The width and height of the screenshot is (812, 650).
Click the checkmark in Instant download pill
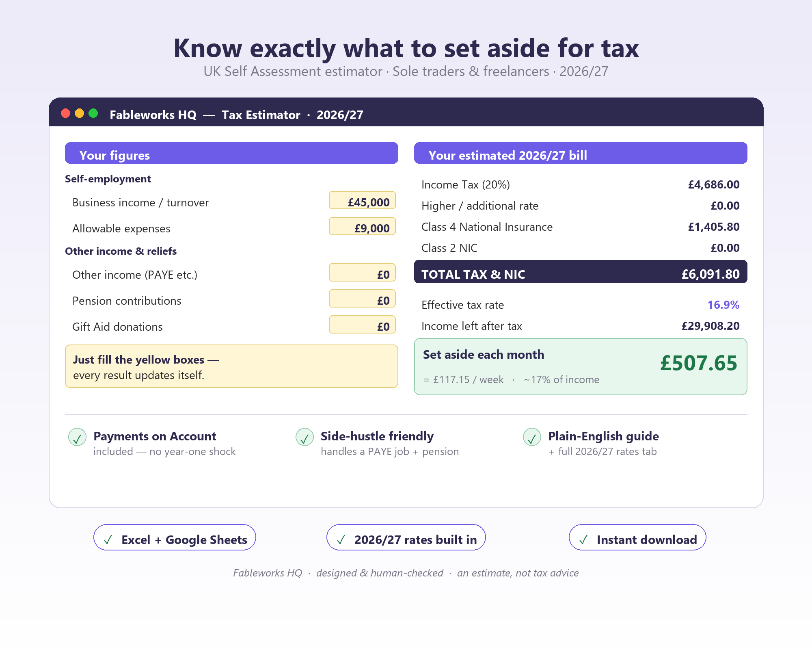click(x=583, y=540)
